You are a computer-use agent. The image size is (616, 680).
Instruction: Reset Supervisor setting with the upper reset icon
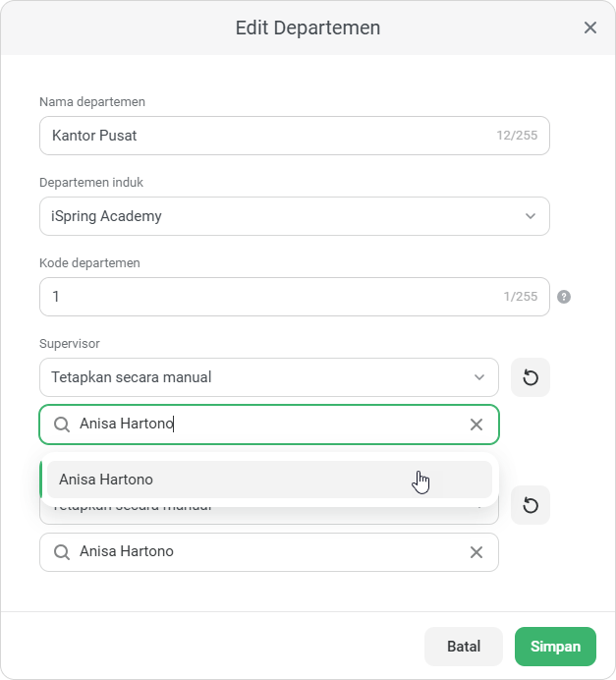pos(531,377)
